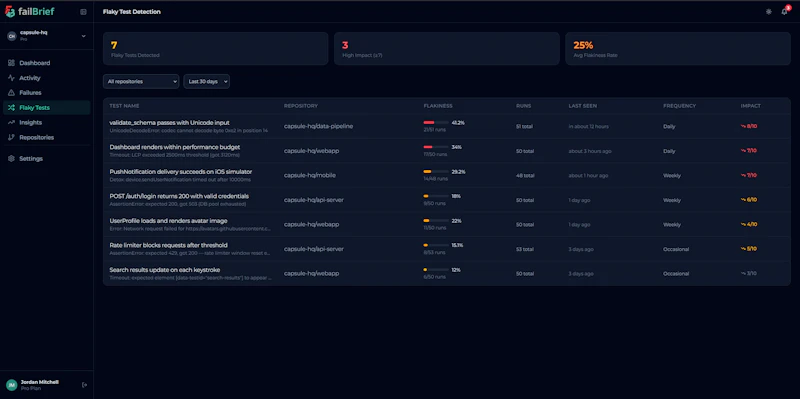This screenshot has width=800, height=399.
Task: Open Repositories in sidebar
Action: [46, 137]
